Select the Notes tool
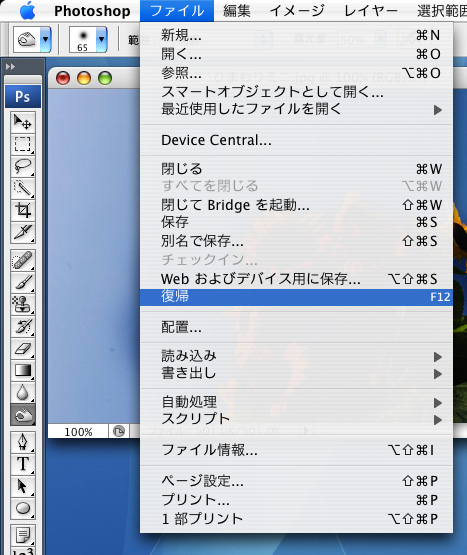Viewport: 467px width, 555px height. click(x=23, y=535)
